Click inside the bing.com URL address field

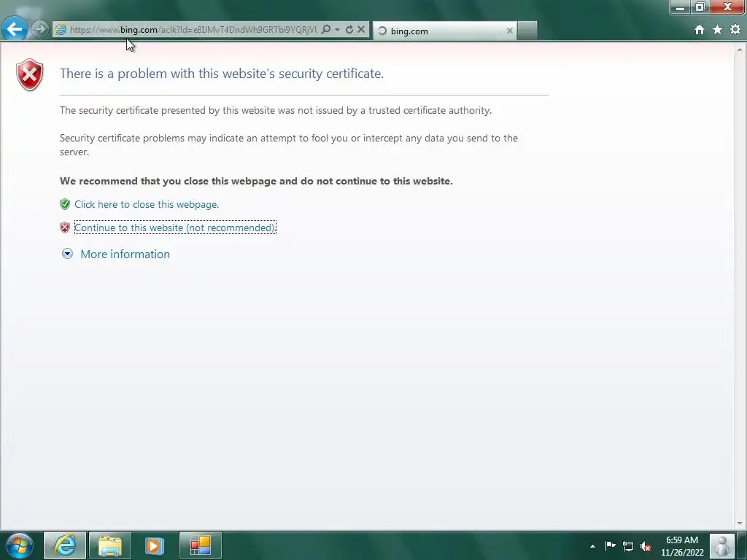tap(193, 29)
